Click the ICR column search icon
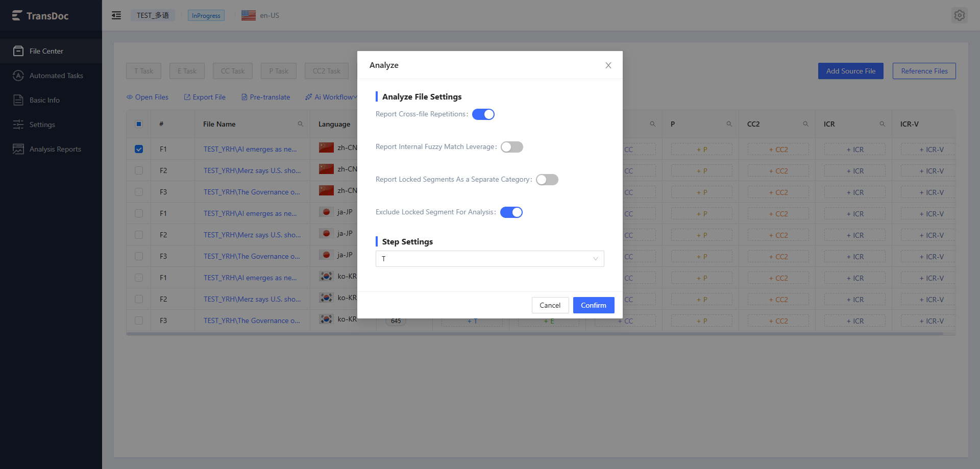The height and width of the screenshot is (469, 980). point(883,124)
